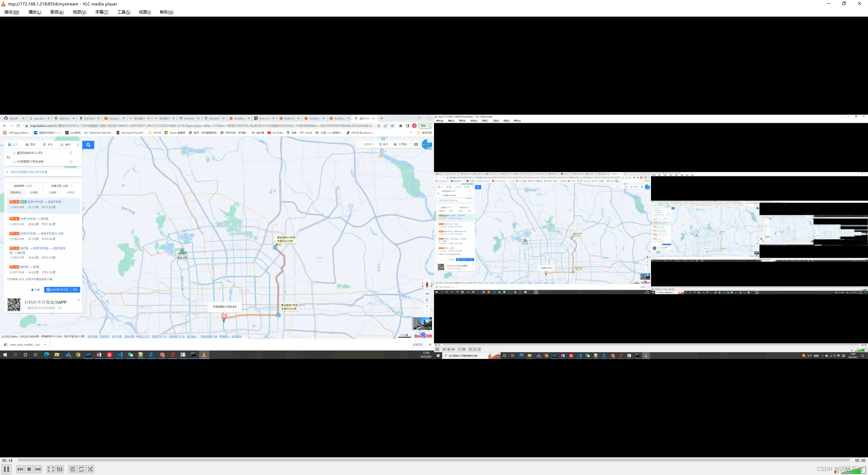Click the 00:14 elapsed time label
This screenshot has height=475, width=868.
click(7, 460)
